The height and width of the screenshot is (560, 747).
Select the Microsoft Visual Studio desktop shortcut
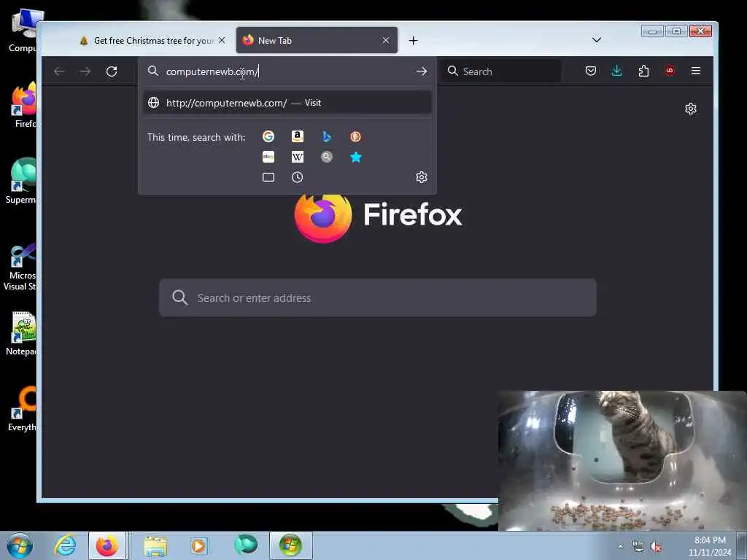pyautogui.click(x=20, y=265)
